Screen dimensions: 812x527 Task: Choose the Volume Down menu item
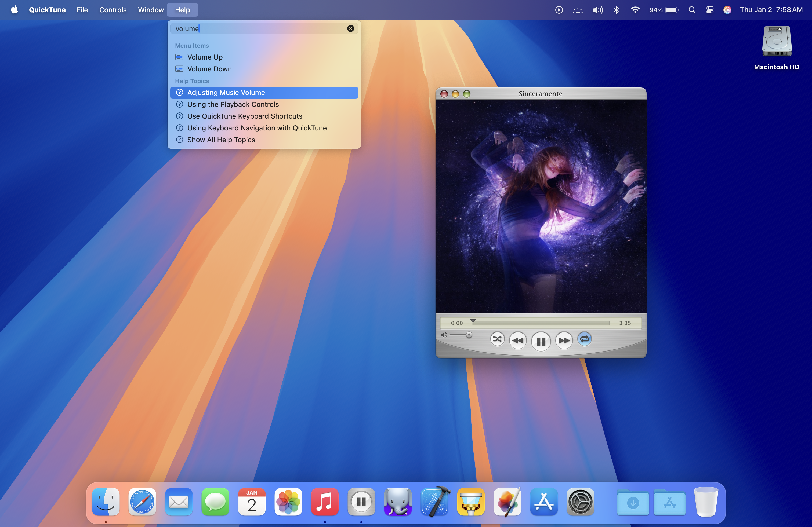click(264, 69)
